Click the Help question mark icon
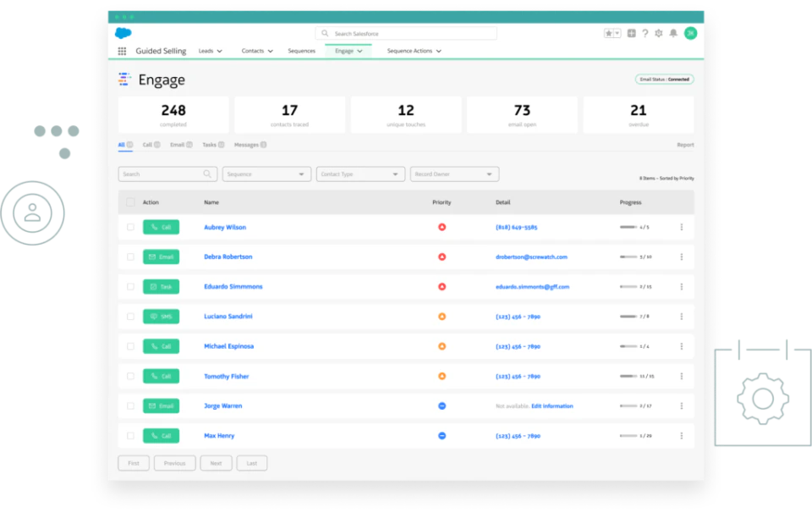Screen dimensions: 812x513 [x=645, y=33]
